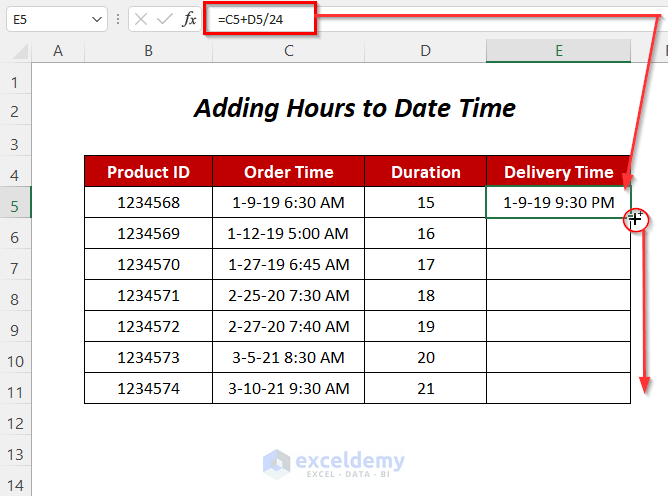Select empty Delivery Time cell in row 11

(559, 389)
